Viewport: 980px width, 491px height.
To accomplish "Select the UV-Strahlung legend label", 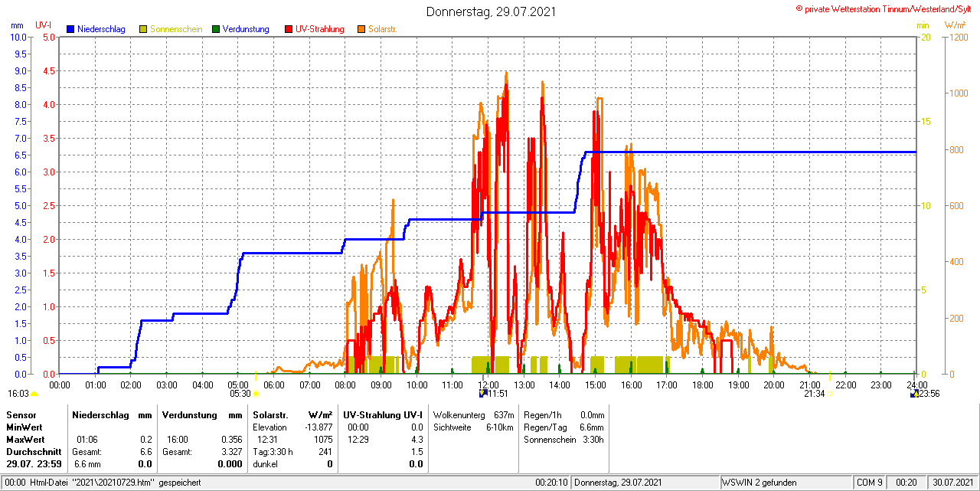I will click(x=319, y=29).
